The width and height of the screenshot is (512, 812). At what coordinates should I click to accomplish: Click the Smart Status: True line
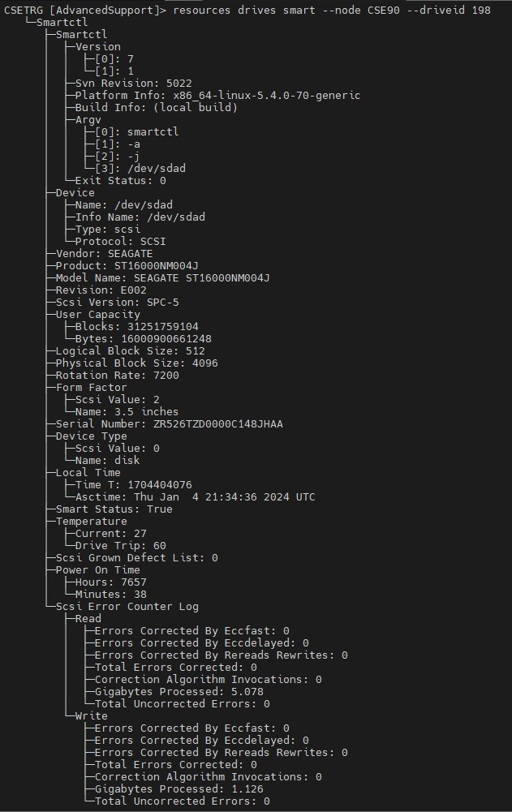114,509
